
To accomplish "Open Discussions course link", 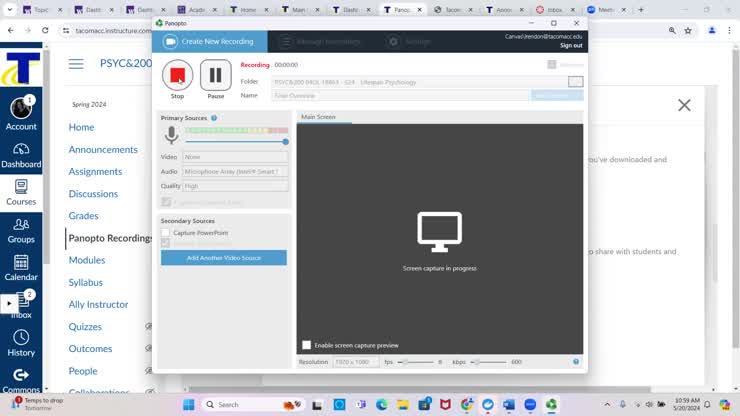I will [x=93, y=194].
